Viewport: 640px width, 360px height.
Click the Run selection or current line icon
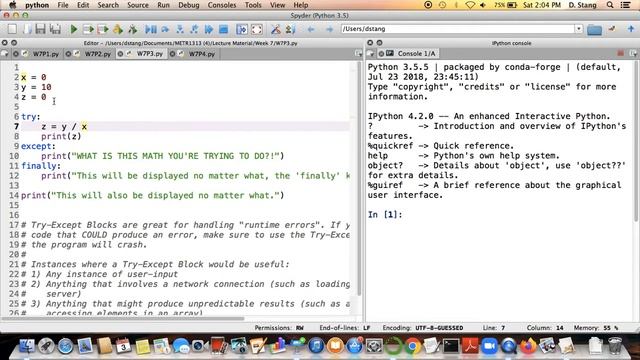(x=118, y=29)
